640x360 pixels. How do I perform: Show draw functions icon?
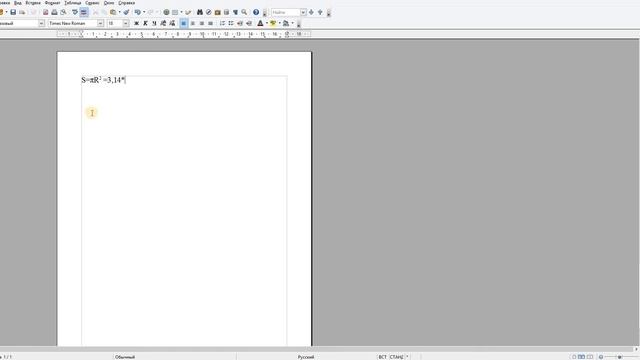pyautogui.click(x=188, y=12)
